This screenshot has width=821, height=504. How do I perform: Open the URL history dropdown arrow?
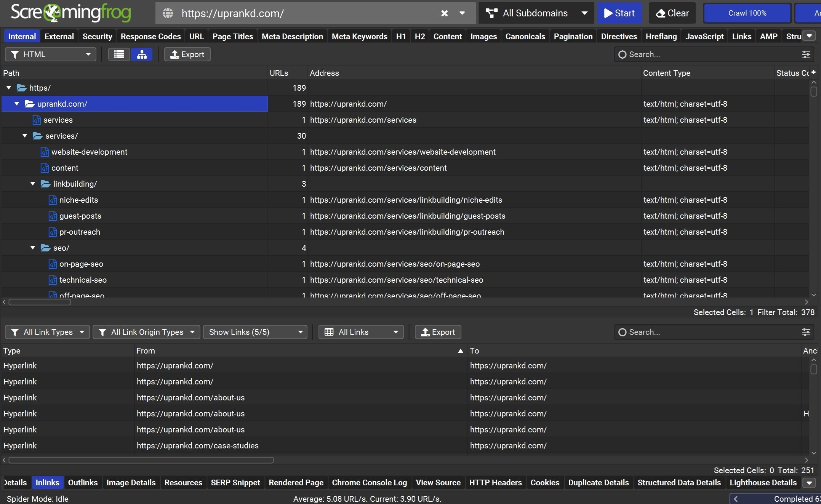click(462, 13)
